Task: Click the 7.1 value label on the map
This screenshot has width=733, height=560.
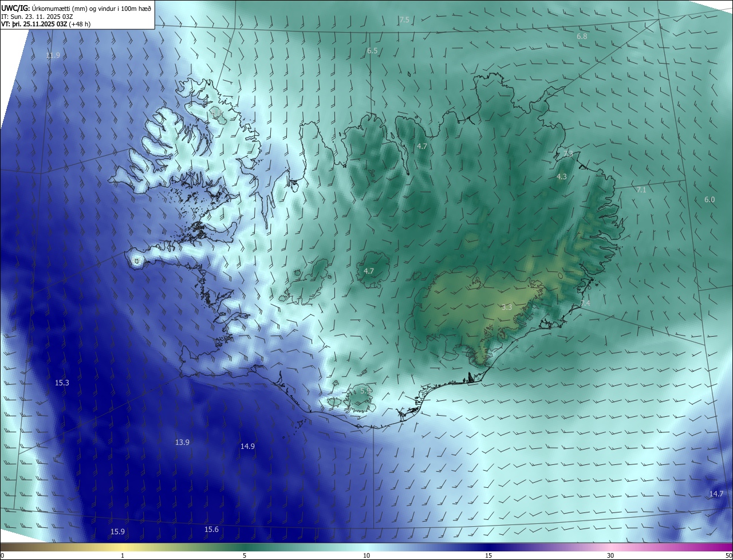Action: 641,190
